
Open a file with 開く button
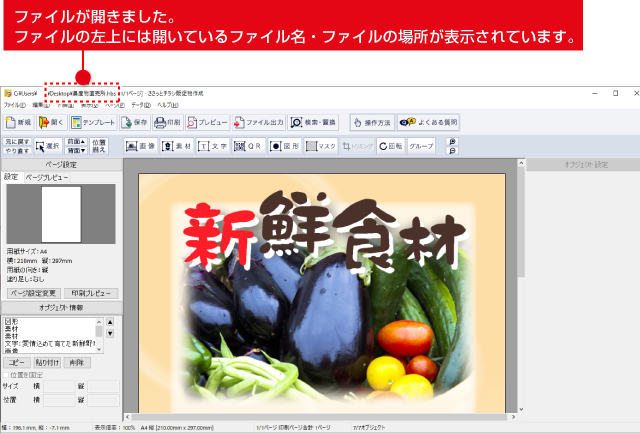(x=51, y=122)
